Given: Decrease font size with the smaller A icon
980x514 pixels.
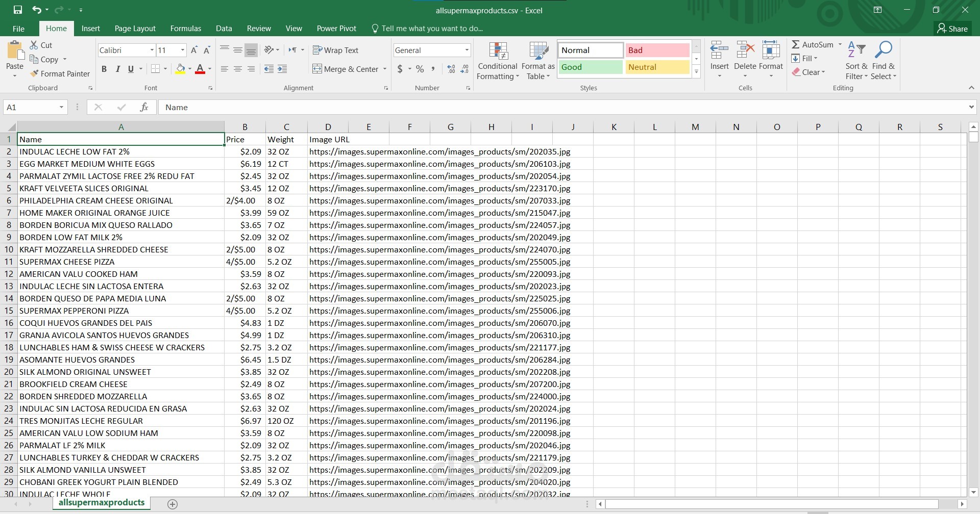Looking at the screenshot, I should pyautogui.click(x=207, y=50).
